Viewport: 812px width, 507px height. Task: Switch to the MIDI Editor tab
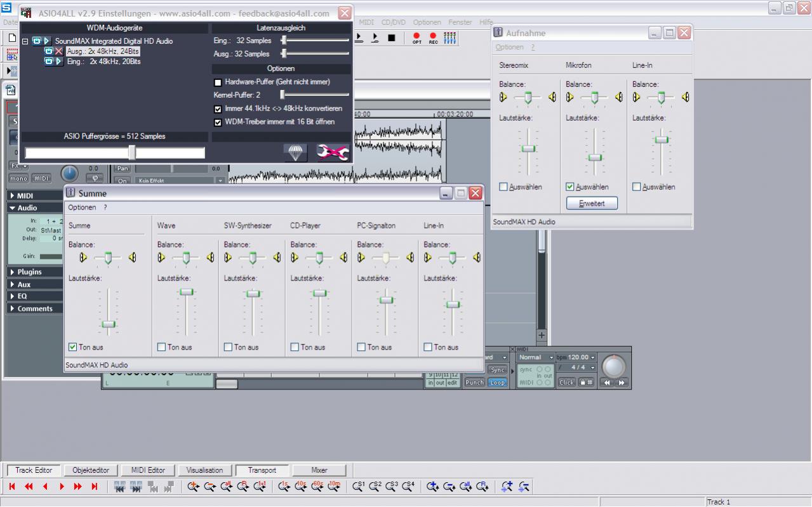(x=148, y=470)
